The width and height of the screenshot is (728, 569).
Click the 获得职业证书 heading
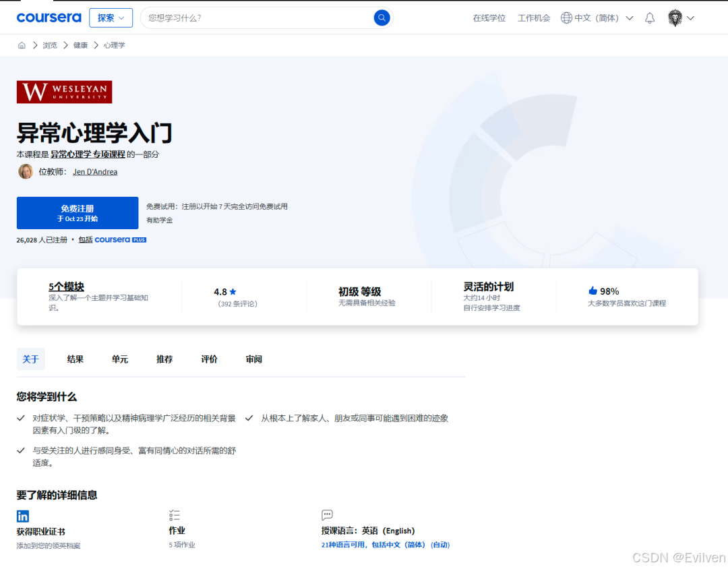tap(41, 531)
